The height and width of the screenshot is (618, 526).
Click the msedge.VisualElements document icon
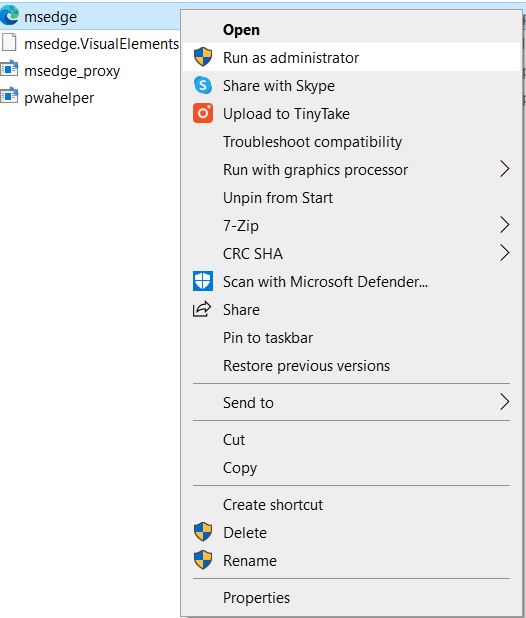pos(9,43)
